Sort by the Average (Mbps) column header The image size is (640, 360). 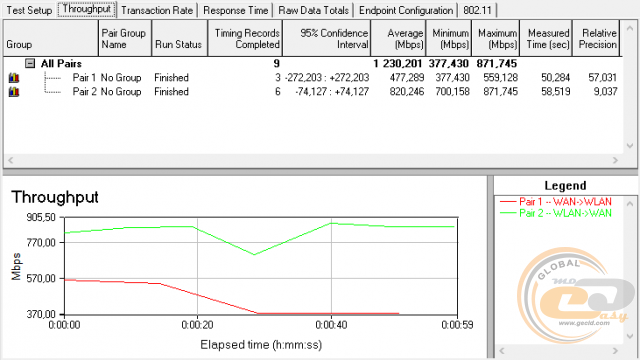click(398, 38)
